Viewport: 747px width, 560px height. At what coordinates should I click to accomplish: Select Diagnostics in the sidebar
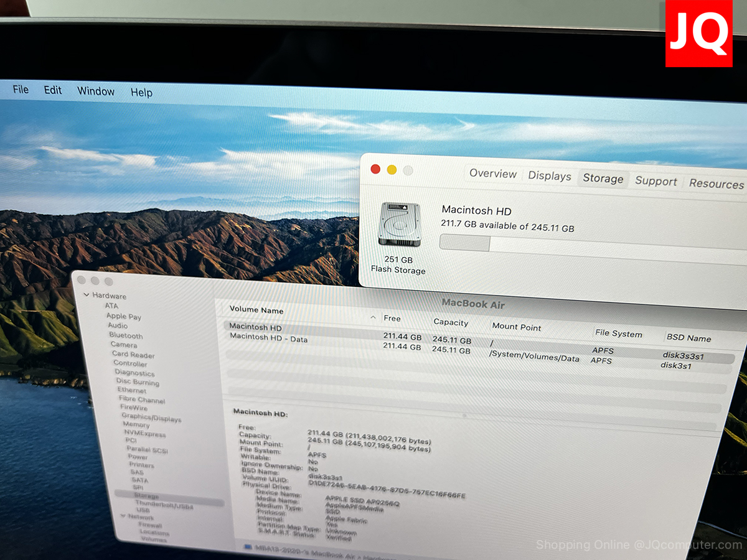pyautogui.click(x=134, y=373)
